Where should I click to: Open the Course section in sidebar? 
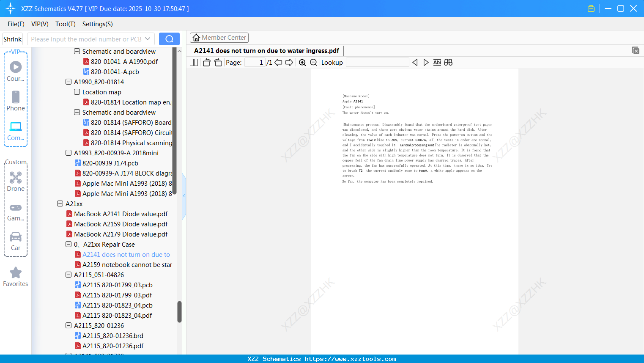tap(16, 71)
